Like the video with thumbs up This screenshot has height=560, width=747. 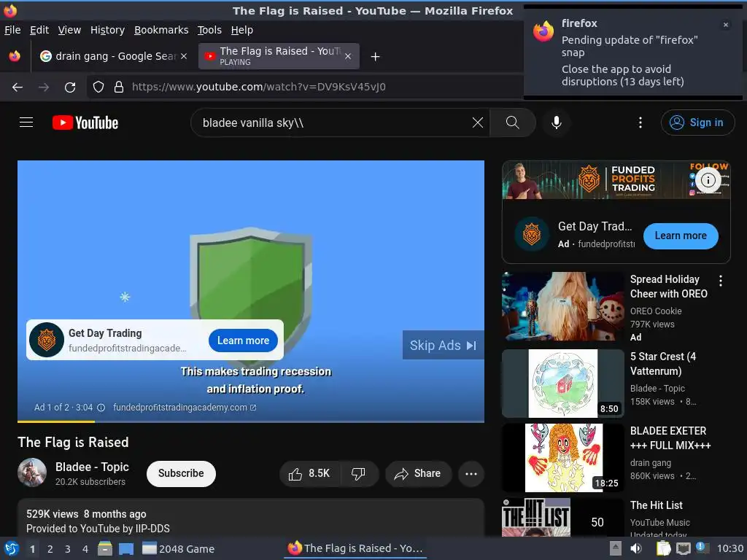[309, 473]
